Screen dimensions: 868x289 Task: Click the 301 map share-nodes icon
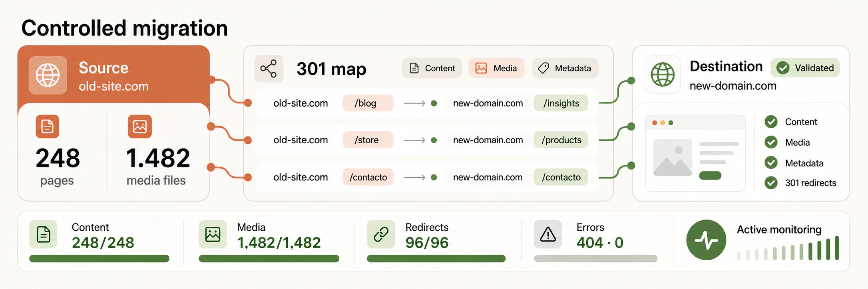(269, 69)
